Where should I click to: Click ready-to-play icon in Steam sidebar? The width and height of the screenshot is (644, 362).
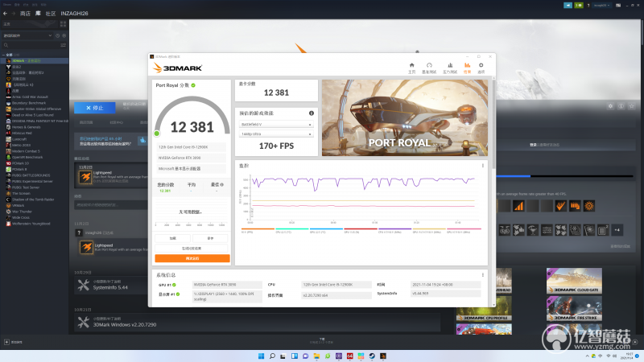pos(64,35)
